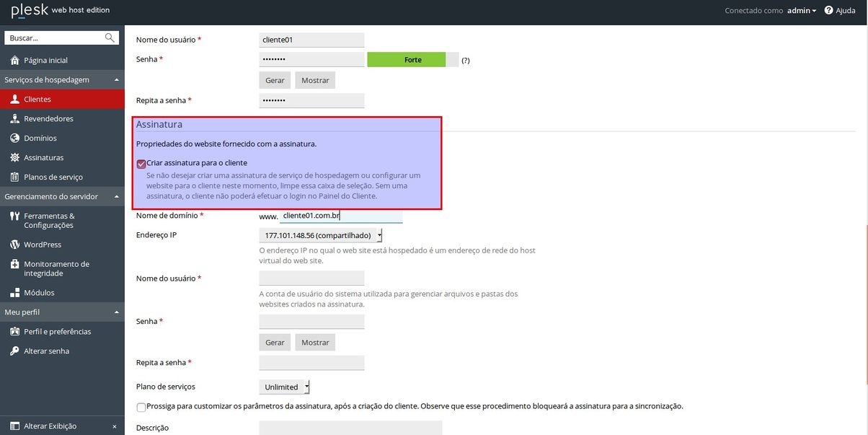The image size is (868, 435).
Task: Click the Página inicial home icon
Action: click(14, 61)
